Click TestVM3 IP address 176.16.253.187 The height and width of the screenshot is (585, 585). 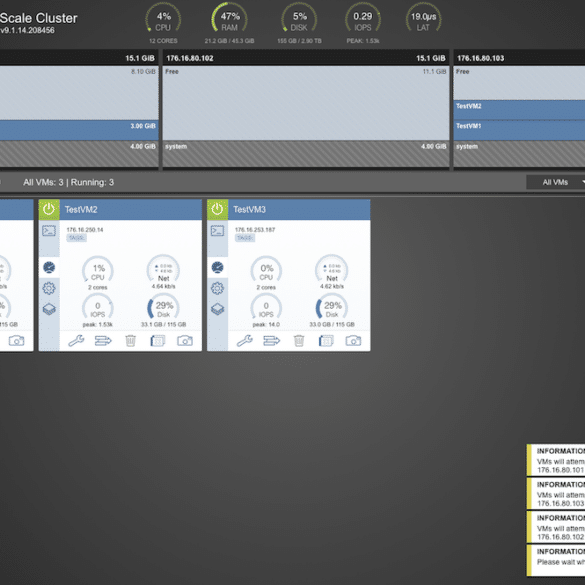coord(255,230)
